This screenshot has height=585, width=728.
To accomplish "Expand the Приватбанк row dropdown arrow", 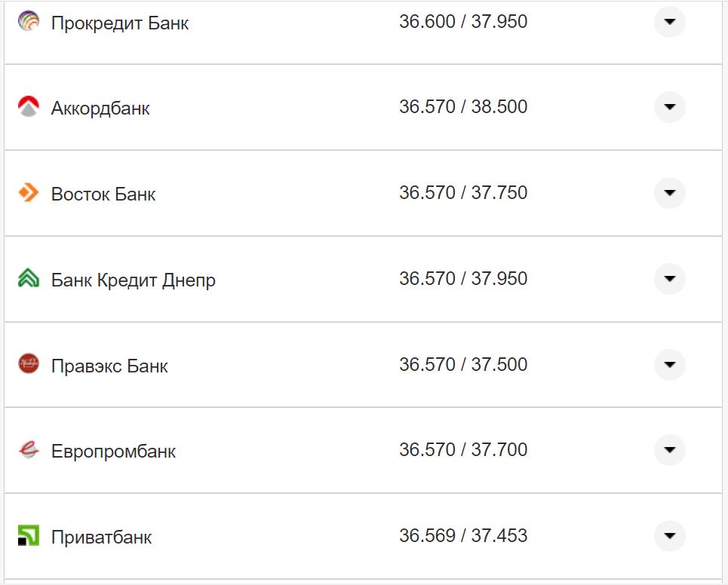I will tap(669, 536).
